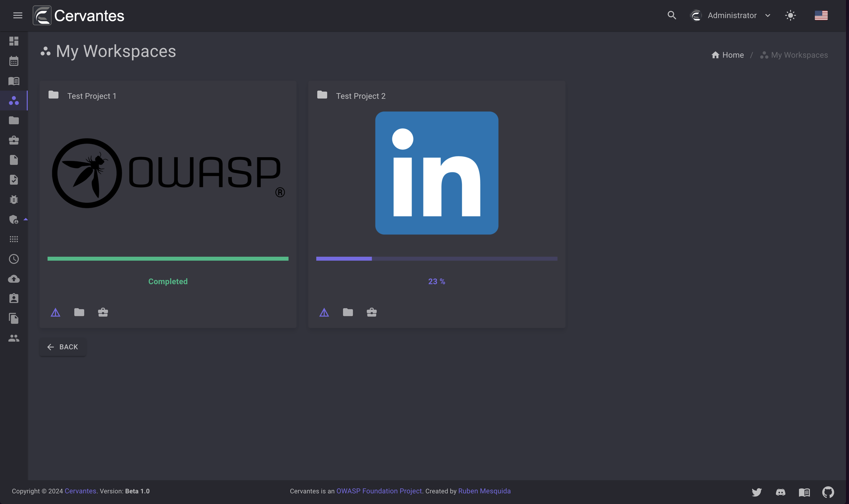Viewport: 849px width, 504px height.
Task: Open vulnerabilities triangle icon for Test Project 1
Action: click(55, 312)
